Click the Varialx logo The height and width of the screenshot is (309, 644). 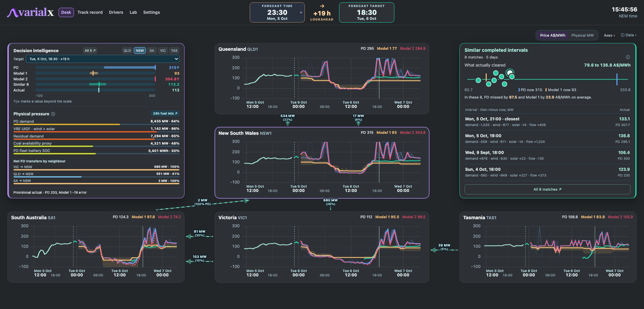point(30,12)
